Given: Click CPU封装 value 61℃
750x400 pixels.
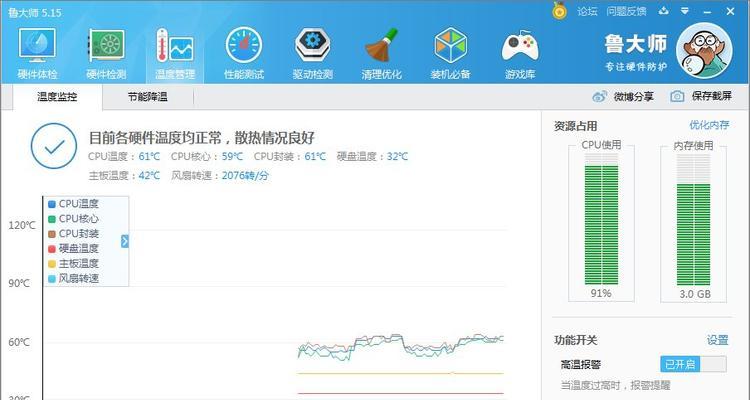Looking at the screenshot, I should point(315,156).
